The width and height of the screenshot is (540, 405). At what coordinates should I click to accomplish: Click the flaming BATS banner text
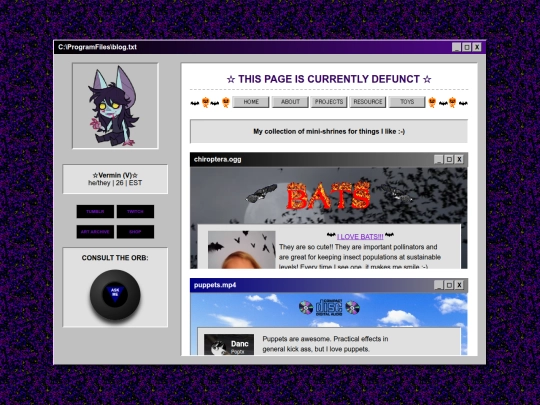[328, 196]
